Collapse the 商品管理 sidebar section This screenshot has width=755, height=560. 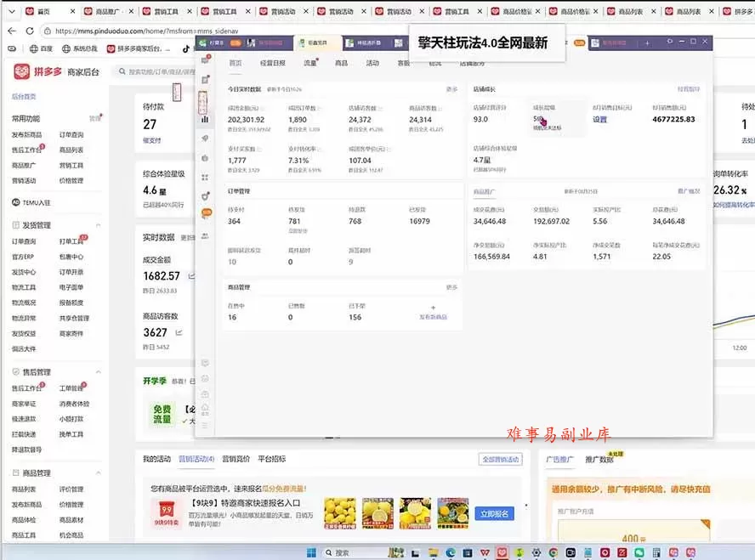click(x=99, y=473)
